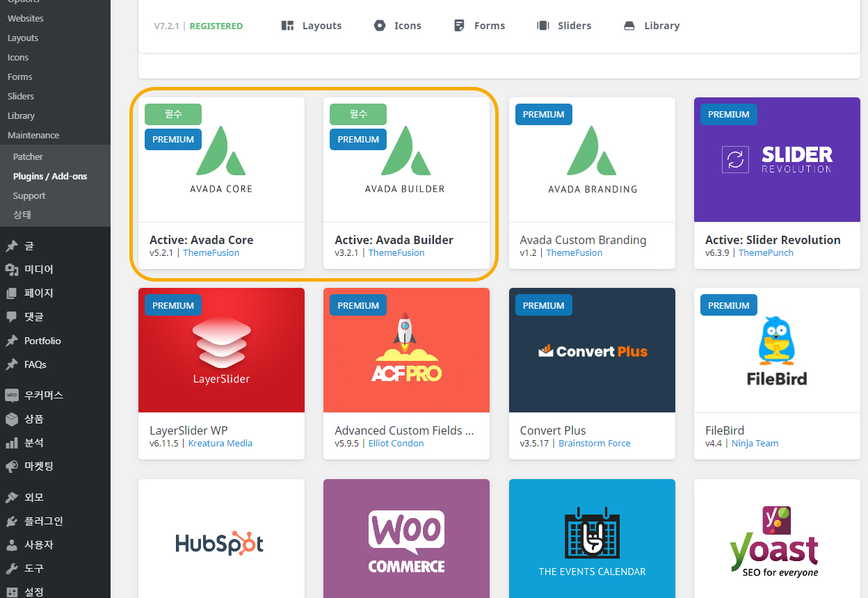
Task: Select Maintenance in the left sidebar
Action: pyautogui.click(x=33, y=135)
